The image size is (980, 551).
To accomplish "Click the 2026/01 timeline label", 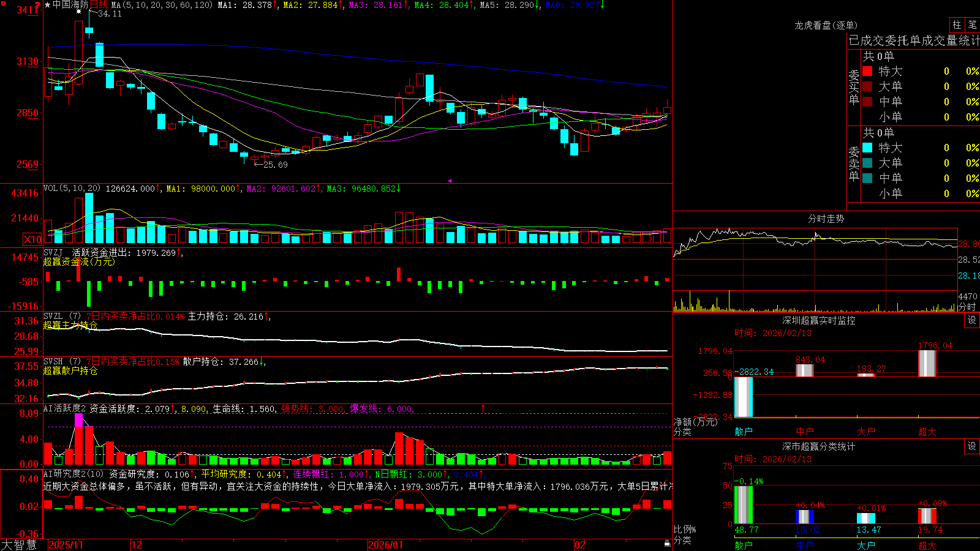I will tap(386, 545).
